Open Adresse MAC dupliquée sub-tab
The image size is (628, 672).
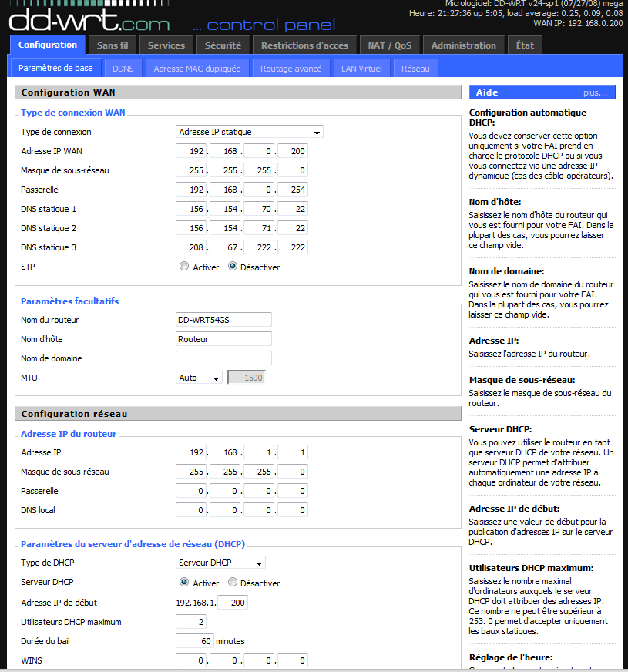pos(197,69)
